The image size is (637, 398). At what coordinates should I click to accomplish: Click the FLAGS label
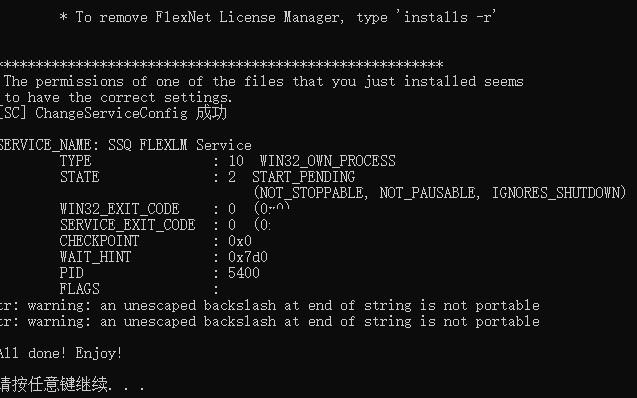tap(80, 289)
